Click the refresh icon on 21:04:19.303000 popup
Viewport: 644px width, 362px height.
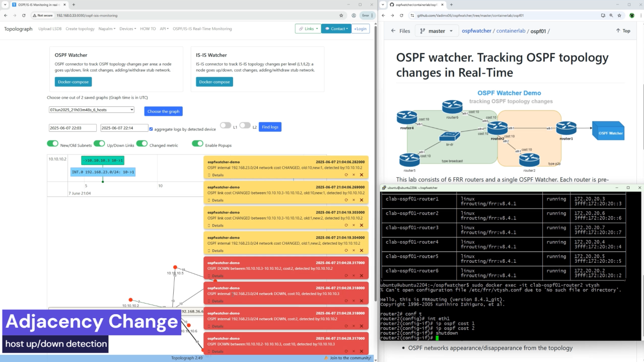tap(346, 225)
